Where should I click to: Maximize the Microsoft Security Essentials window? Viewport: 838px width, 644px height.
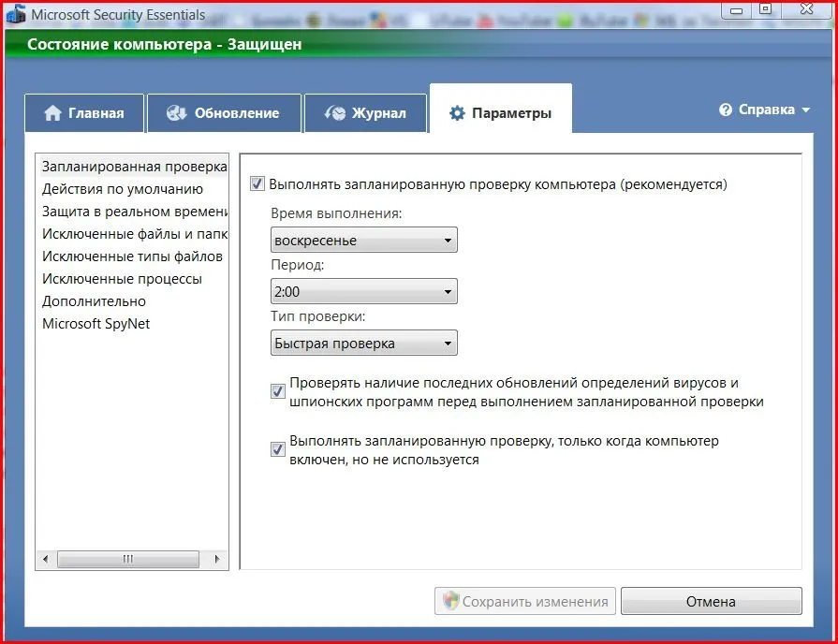(x=765, y=10)
